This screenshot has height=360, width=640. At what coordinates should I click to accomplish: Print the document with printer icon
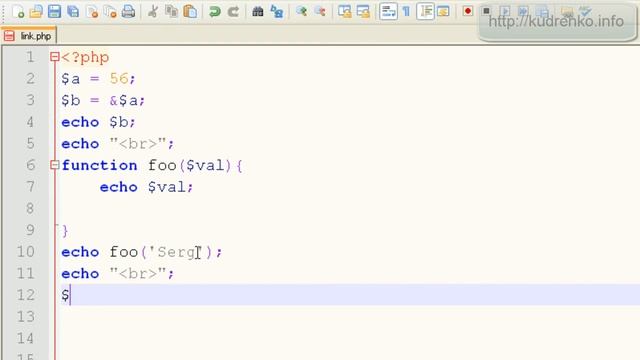pyautogui.click(x=129, y=11)
